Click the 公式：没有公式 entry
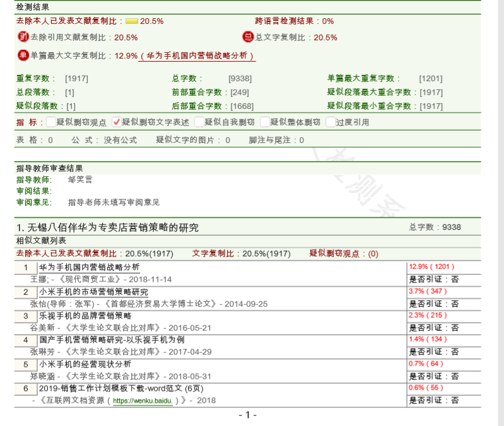Image resolution: width=504 pixels, height=426 pixels. point(104,140)
